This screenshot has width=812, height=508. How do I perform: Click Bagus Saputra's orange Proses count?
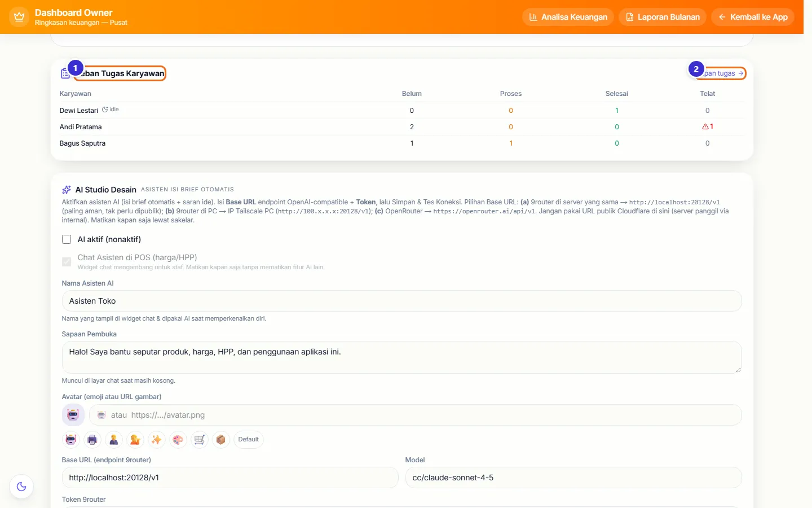tap(511, 143)
